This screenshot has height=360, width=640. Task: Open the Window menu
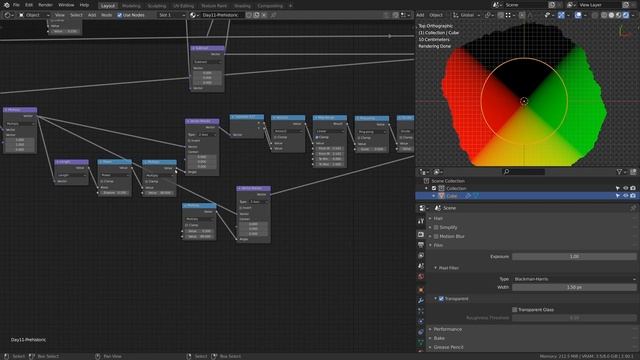tap(66, 5)
